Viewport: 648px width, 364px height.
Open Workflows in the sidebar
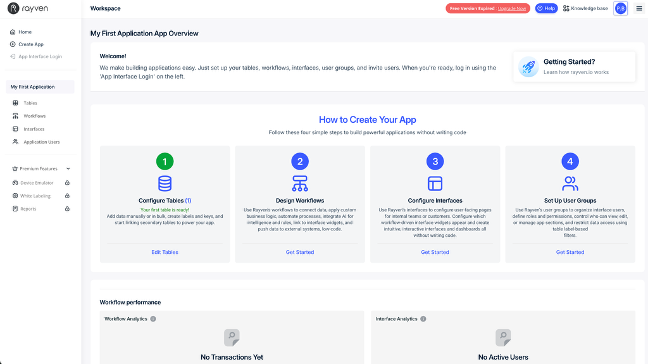34,116
